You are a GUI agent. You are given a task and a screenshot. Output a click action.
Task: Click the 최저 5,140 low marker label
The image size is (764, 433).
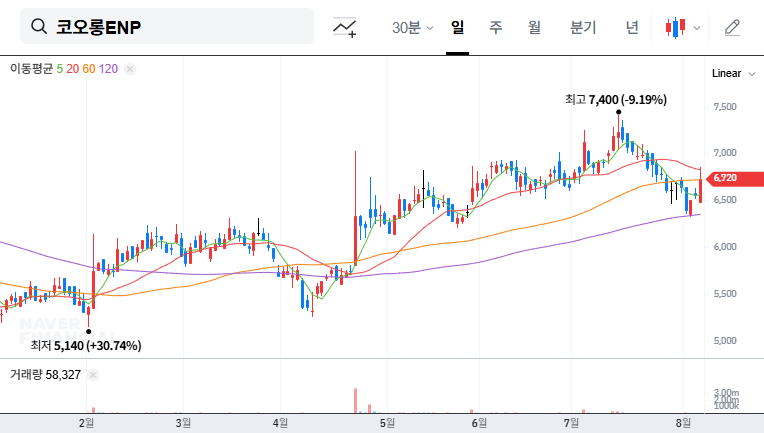click(86, 346)
